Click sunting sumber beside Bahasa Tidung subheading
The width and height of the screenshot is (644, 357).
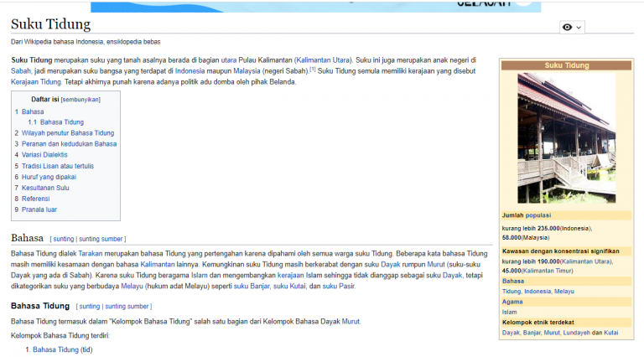(127, 306)
